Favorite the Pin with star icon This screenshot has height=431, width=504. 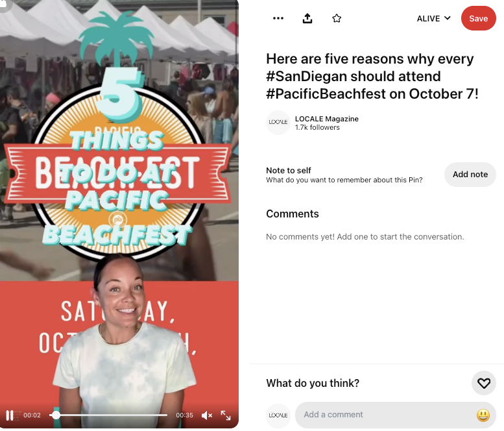point(337,18)
